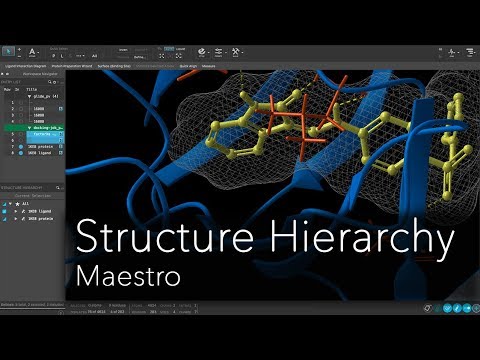480x360 pixels.
Task: Click the 'Define...' selection button
Action: tap(139, 57)
